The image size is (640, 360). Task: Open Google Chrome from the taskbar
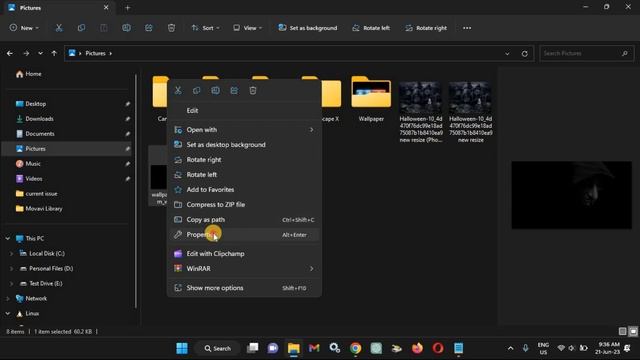click(356, 348)
